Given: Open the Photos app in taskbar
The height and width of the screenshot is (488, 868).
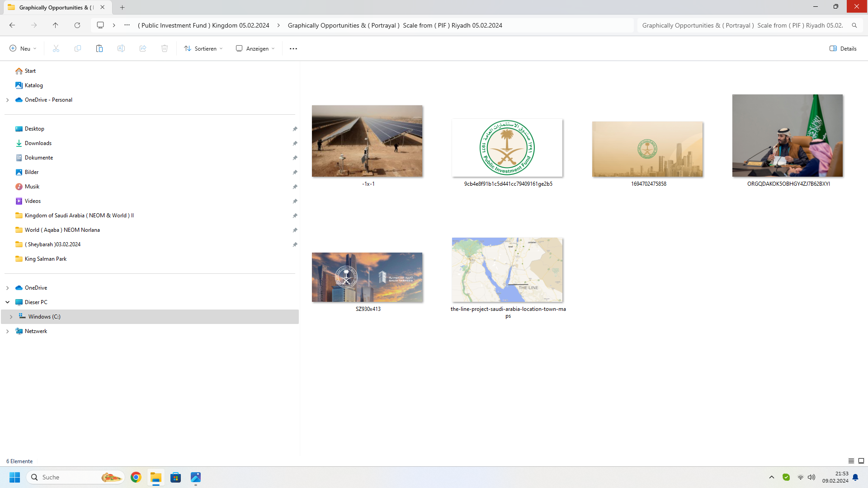Looking at the screenshot, I should coord(196,477).
